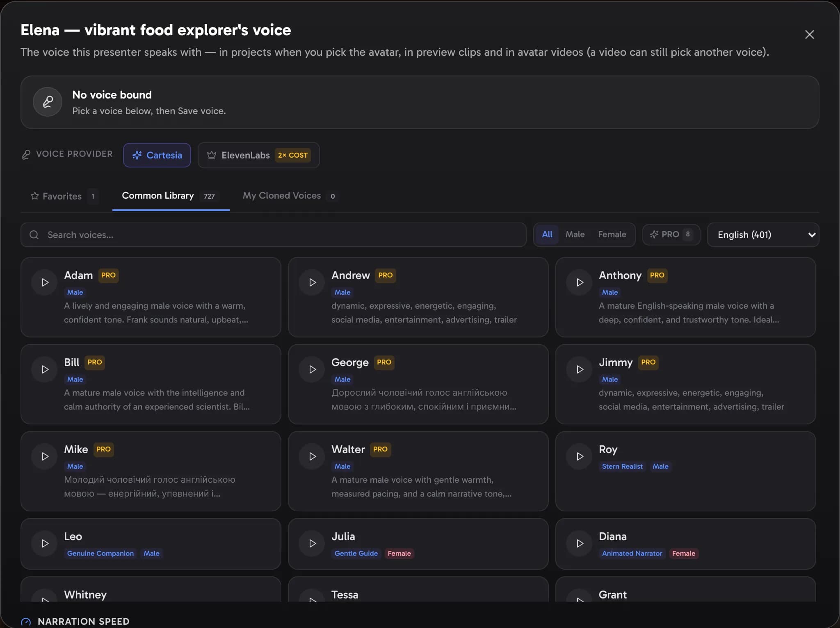
Task: Click the PRO badge next to Anthony
Action: click(657, 275)
